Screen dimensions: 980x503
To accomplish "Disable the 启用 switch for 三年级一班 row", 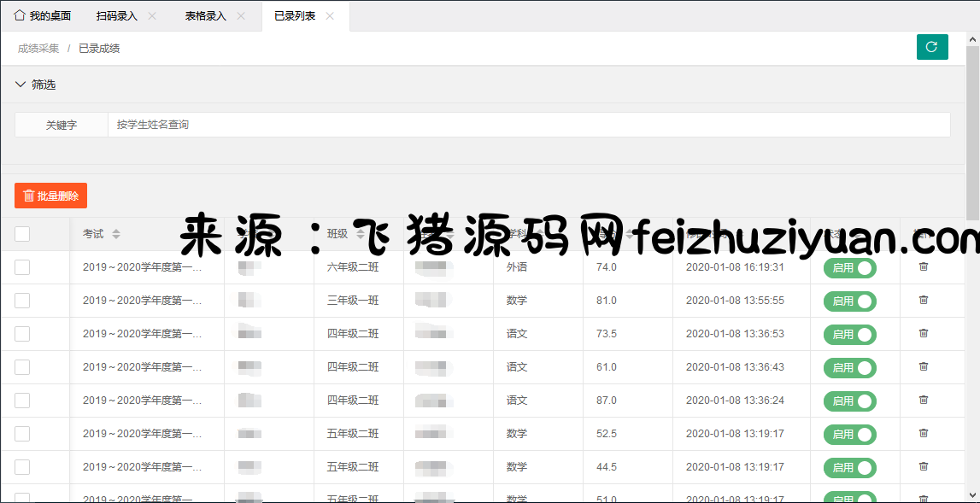I will click(x=849, y=301).
